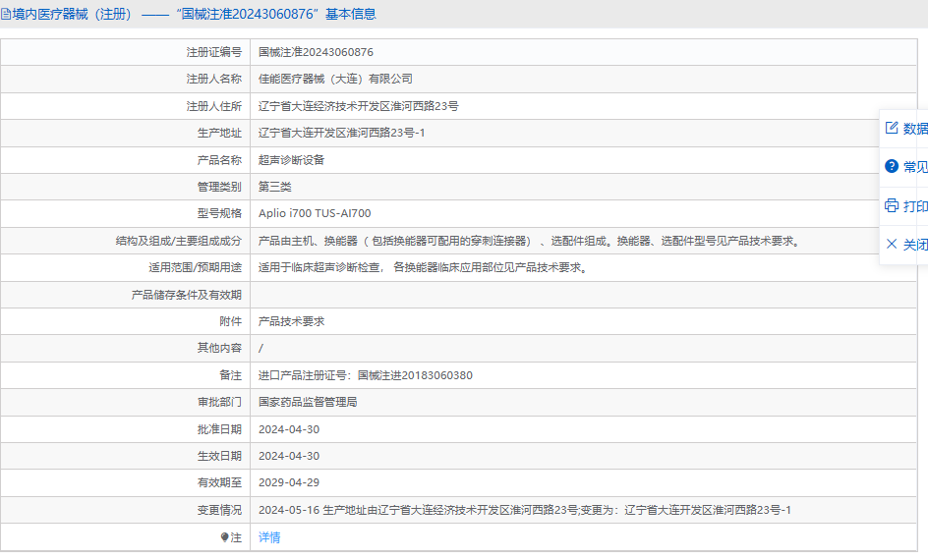Viewport: 928px width, 560px height.
Task: Click the 产品储存条件及有效期 label
Action: coord(187,295)
